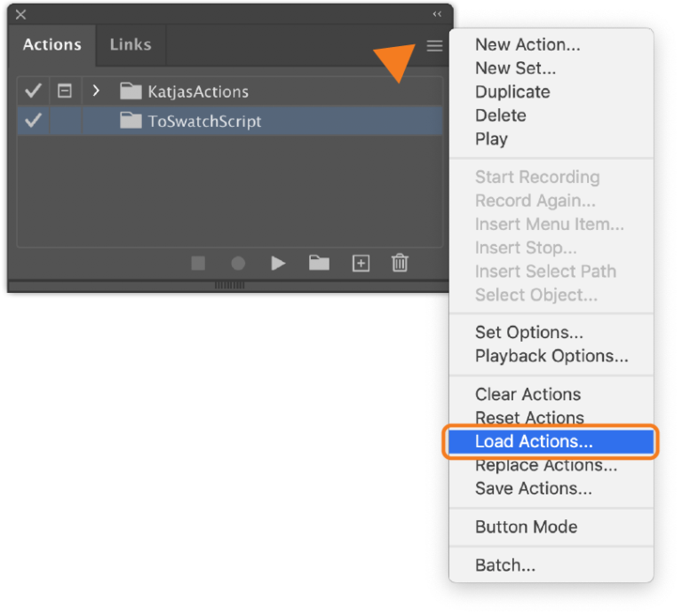
Task: Toggle checkmark for ToSwatchScript set
Action: coord(33,122)
